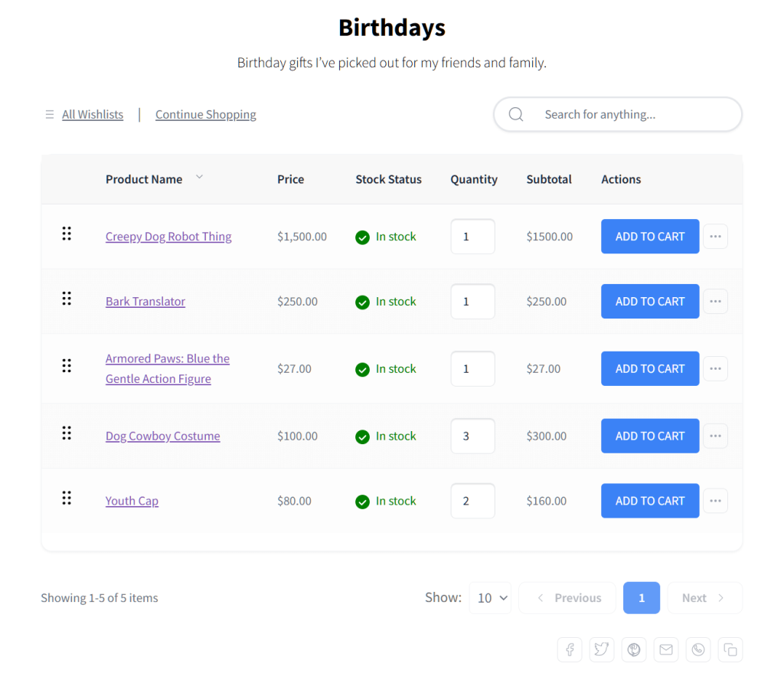Screen dimensions: 784x680
Task: Share the wishlist on Facebook
Action: point(570,649)
